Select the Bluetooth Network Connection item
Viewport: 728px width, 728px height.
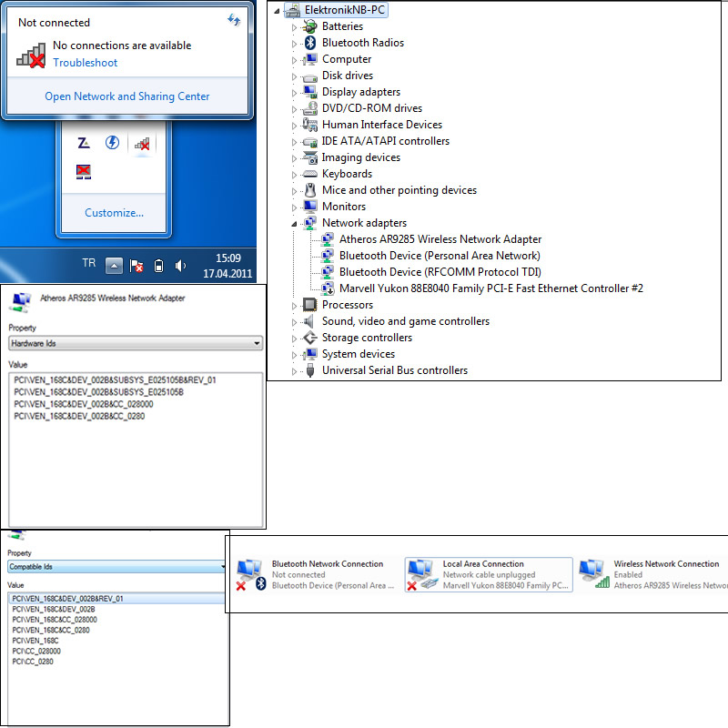[315, 575]
